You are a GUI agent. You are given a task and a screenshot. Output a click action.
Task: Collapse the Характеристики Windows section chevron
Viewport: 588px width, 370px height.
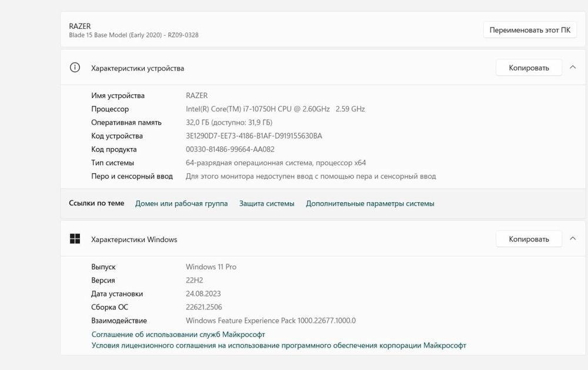click(x=573, y=238)
